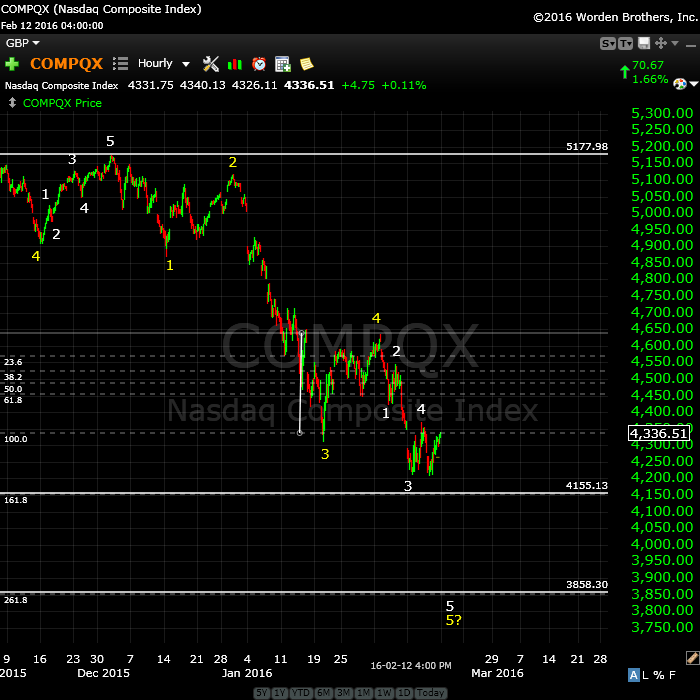Click the COMPQX Price plot label
700x700 pixels.
click(x=62, y=103)
